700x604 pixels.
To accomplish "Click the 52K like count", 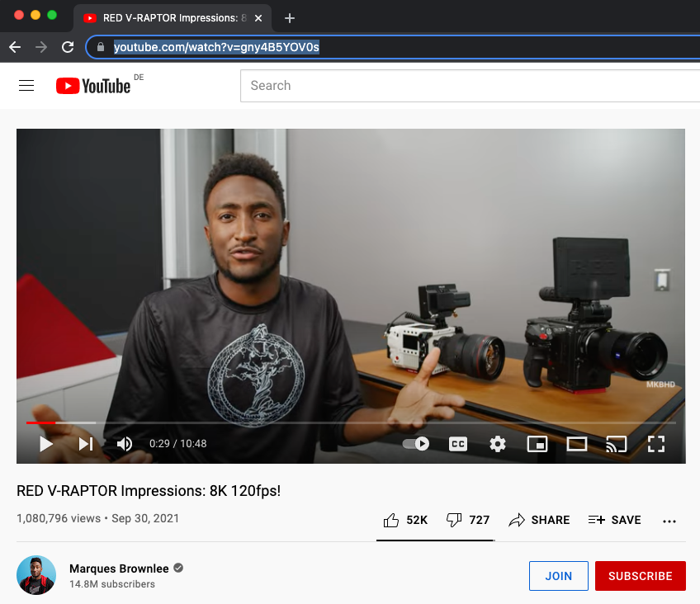I will pyautogui.click(x=417, y=520).
